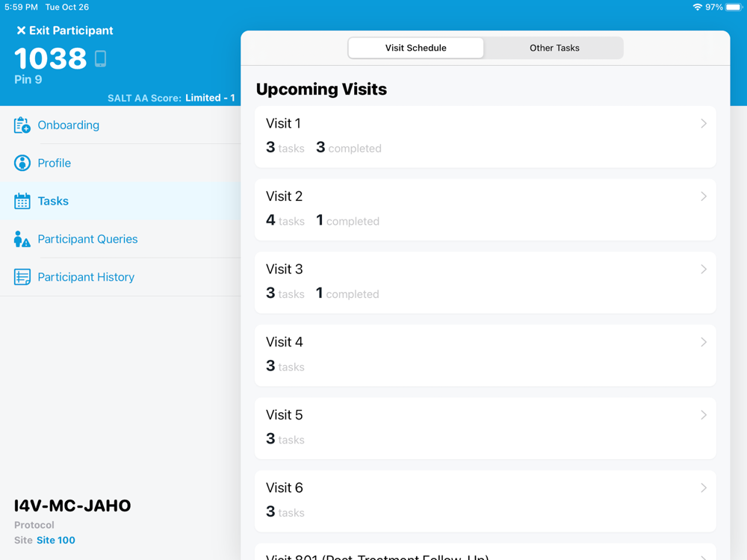Click the I4V-MC-JAHO protocol name

(x=72, y=505)
